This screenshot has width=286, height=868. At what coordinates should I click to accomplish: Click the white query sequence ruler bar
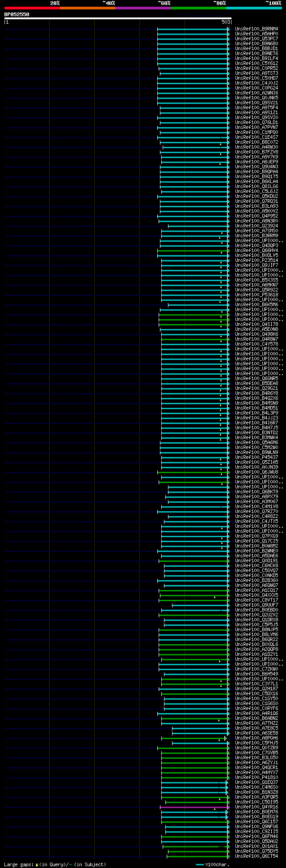pyautogui.click(x=118, y=18)
